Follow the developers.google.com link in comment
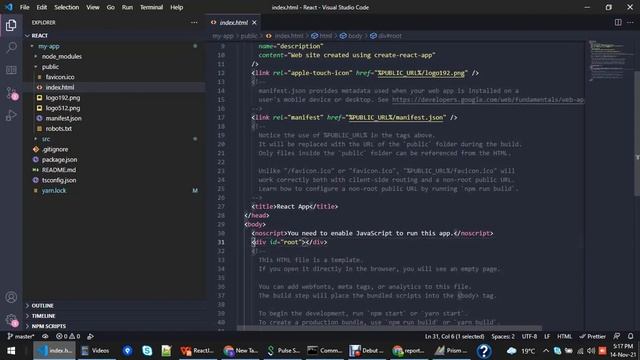Screen dimensions: 640x360 point(488,100)
